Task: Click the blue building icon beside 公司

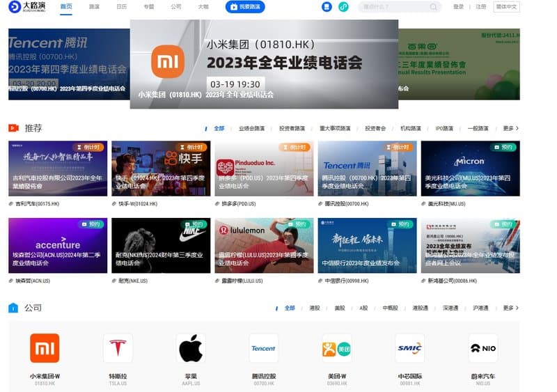Action: [x=13, y=308]
